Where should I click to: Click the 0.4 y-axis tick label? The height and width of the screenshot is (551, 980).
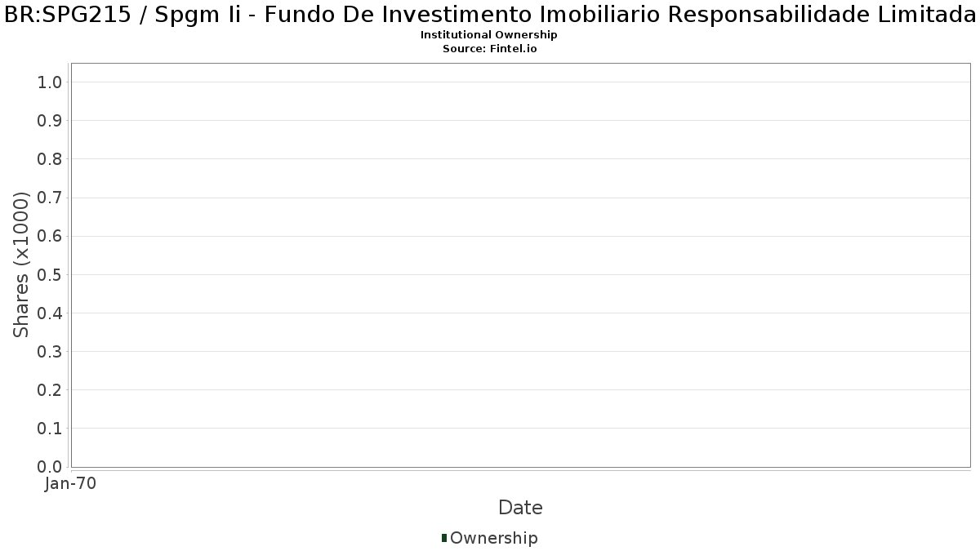pyautogui.click(x=50, y=313)
